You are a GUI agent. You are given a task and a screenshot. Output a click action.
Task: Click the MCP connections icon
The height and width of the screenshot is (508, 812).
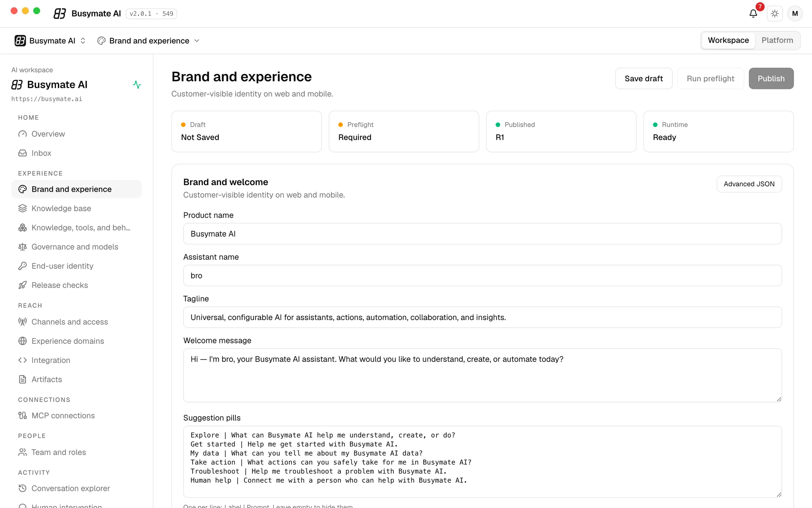[x=23, y=416]
